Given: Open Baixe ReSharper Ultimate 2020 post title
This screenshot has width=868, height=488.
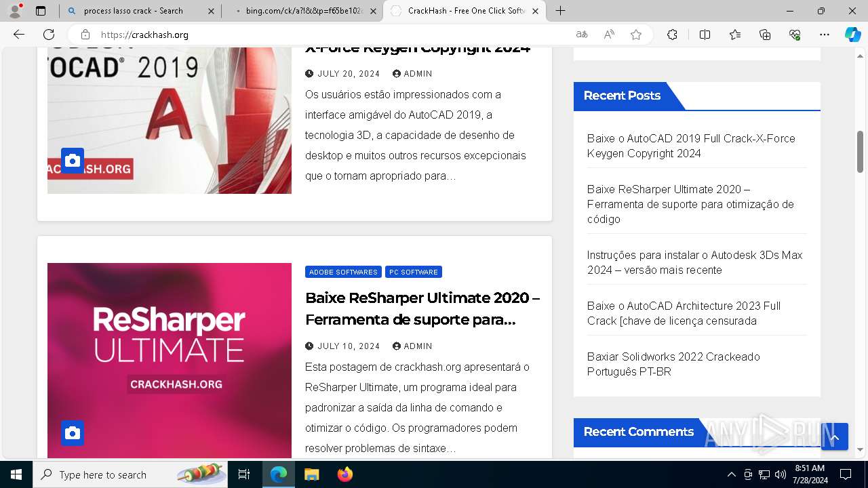Looking at the screenshot, I should tap(422, 309).
